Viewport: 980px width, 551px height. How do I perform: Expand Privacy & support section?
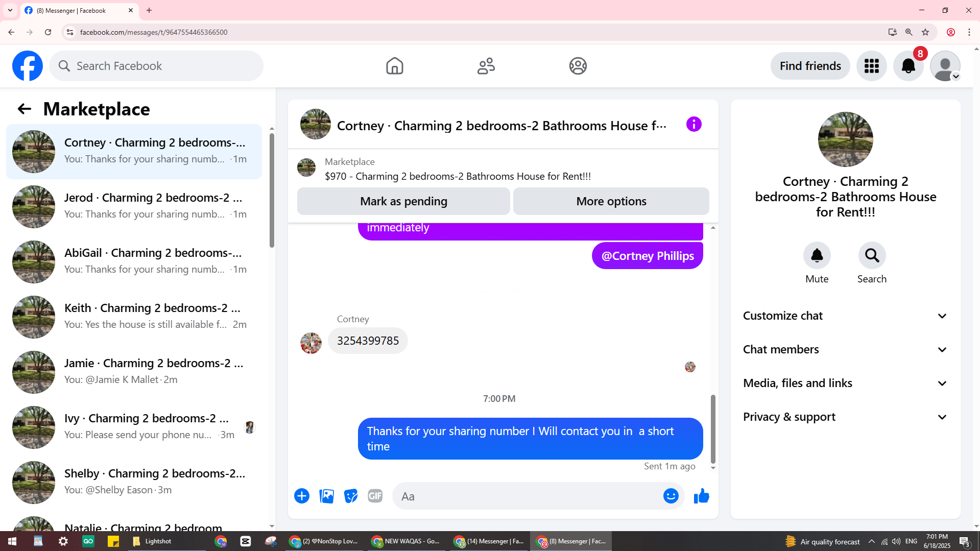point(846,417)
